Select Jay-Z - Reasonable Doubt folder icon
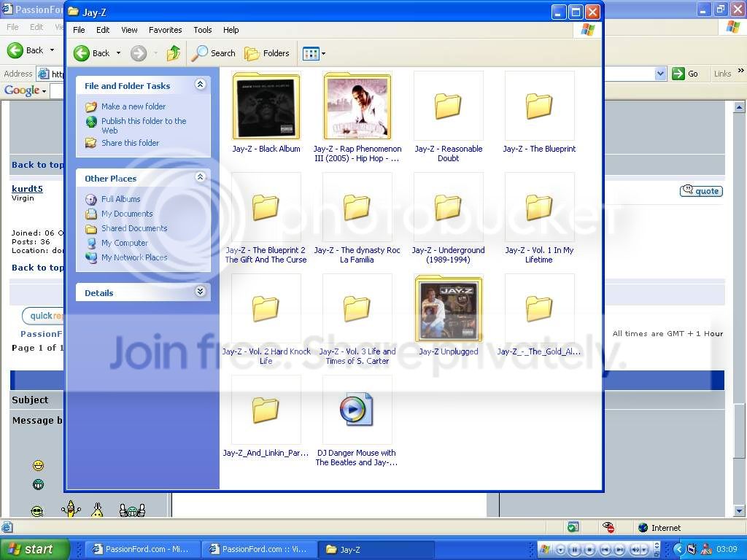The height and width of the screenshot is (560, 747). tap(449, 106)
